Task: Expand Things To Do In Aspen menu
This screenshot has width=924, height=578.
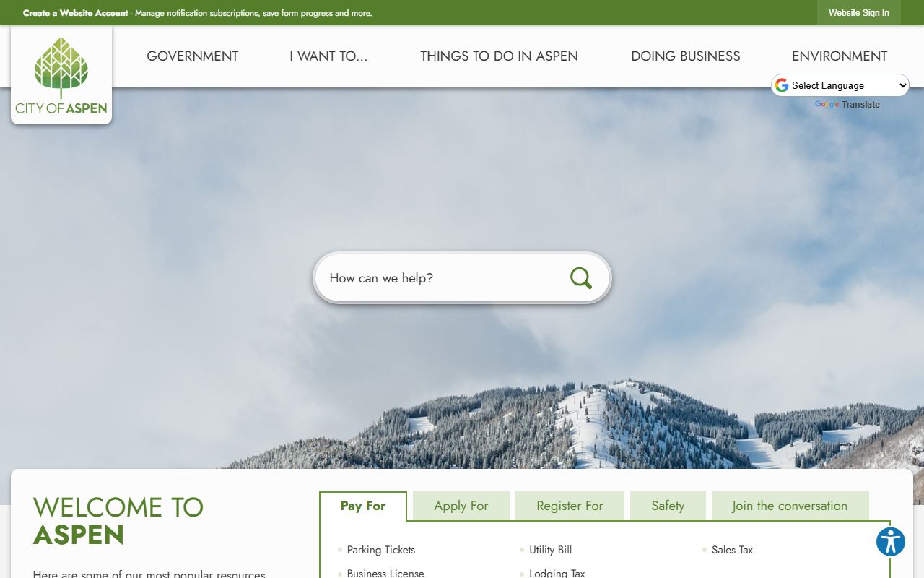Action: pyautogui.click(x=499, y=56)
